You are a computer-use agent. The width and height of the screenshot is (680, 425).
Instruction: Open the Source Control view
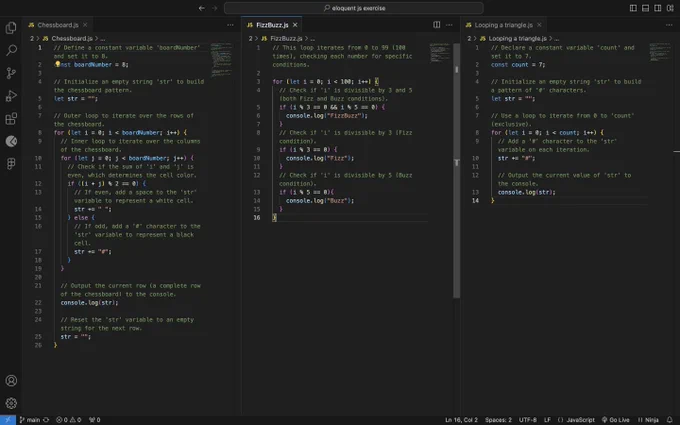coord(11,73)
